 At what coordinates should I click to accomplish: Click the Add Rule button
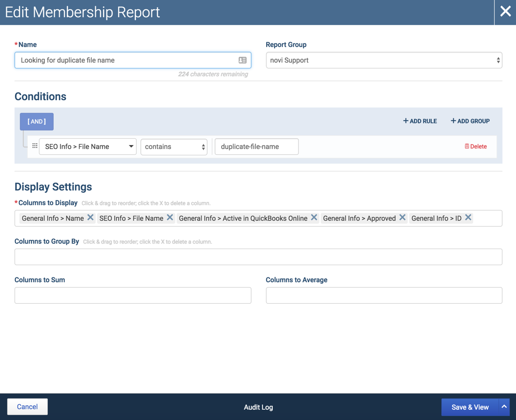click(420, 121)
